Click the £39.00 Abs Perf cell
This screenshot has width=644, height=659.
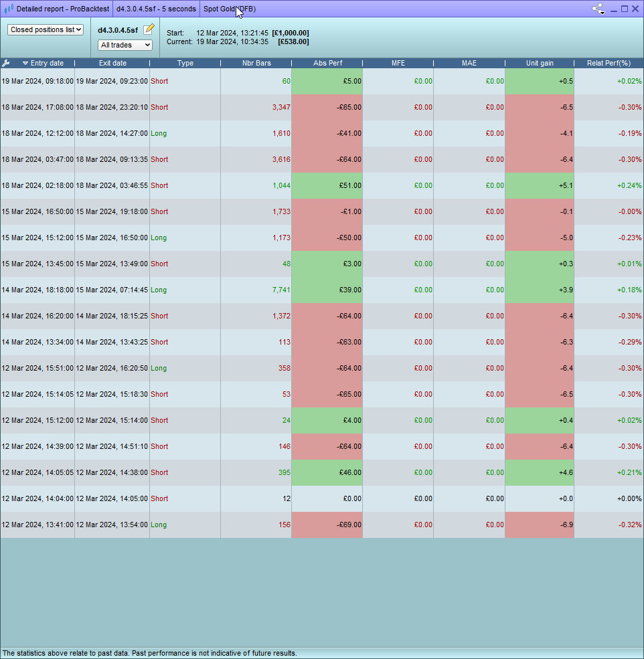pyautogui.click(x=327, y=290)
